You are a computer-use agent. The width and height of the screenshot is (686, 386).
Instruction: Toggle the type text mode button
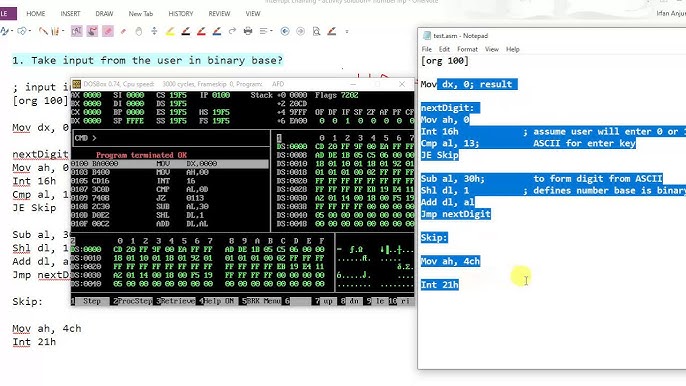(x=77, y=31)
